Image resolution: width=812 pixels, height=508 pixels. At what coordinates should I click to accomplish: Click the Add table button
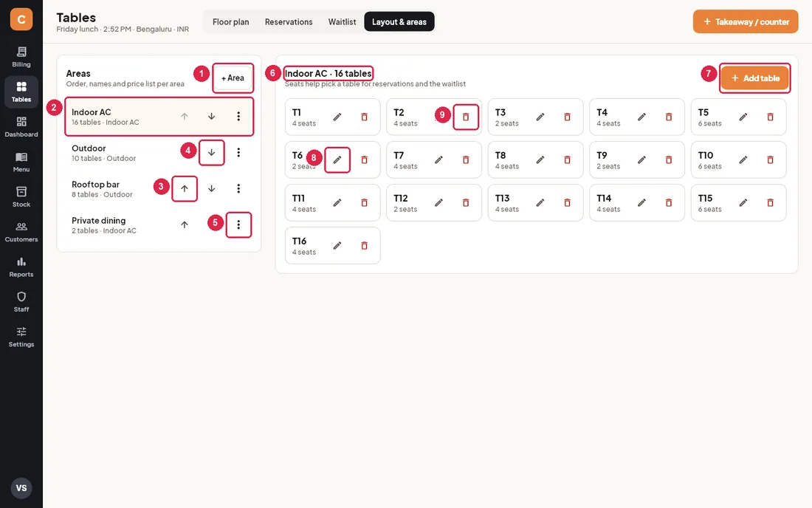coord(754,78)
